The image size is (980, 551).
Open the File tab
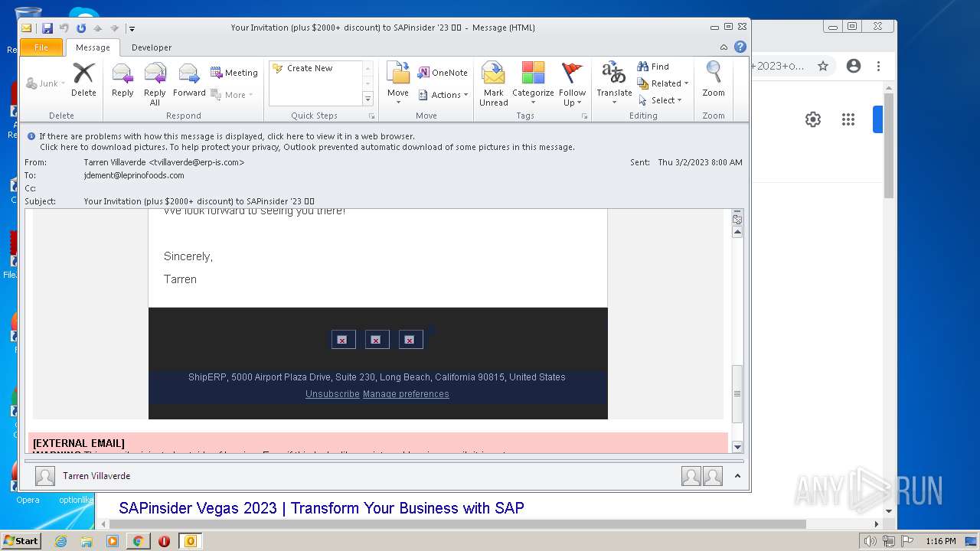point(41,47)
